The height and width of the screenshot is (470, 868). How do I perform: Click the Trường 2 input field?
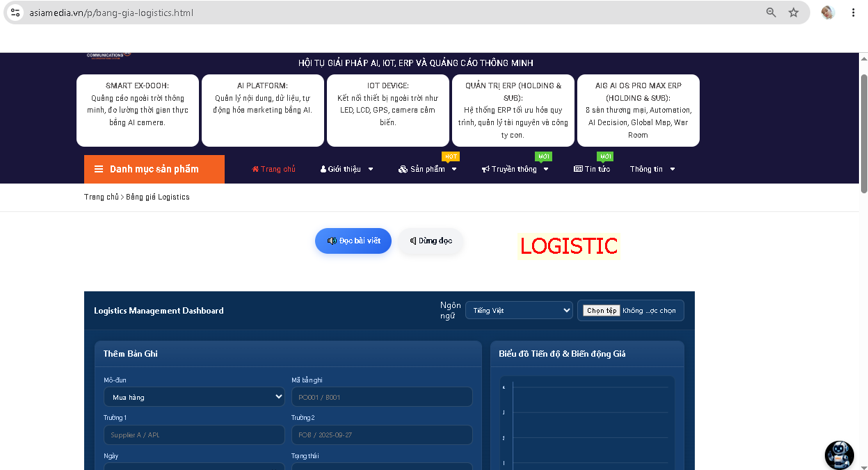pos(382,435)
